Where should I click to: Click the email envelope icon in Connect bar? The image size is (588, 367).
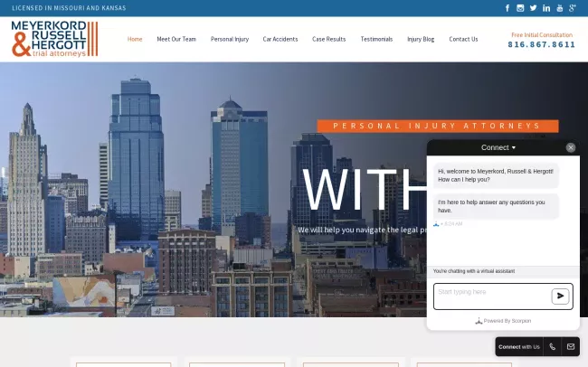tap(570, 347)
